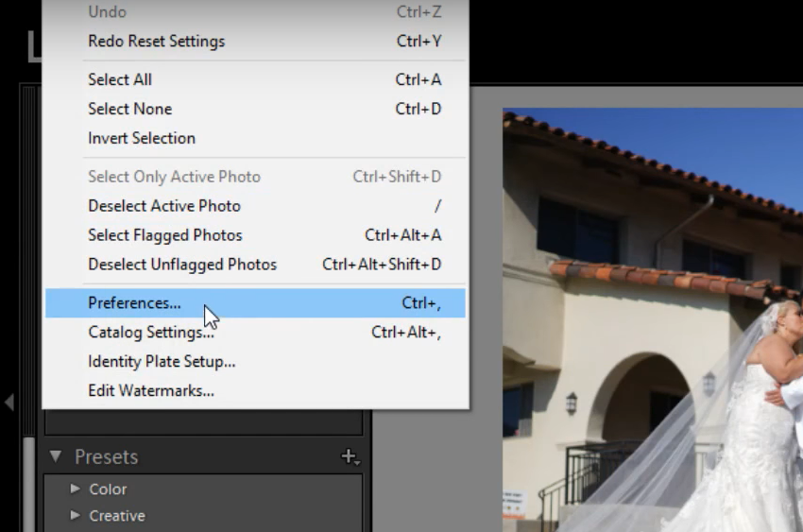
Task: Select Edit Watermarks menu item
Action: [x=255, y=390]
